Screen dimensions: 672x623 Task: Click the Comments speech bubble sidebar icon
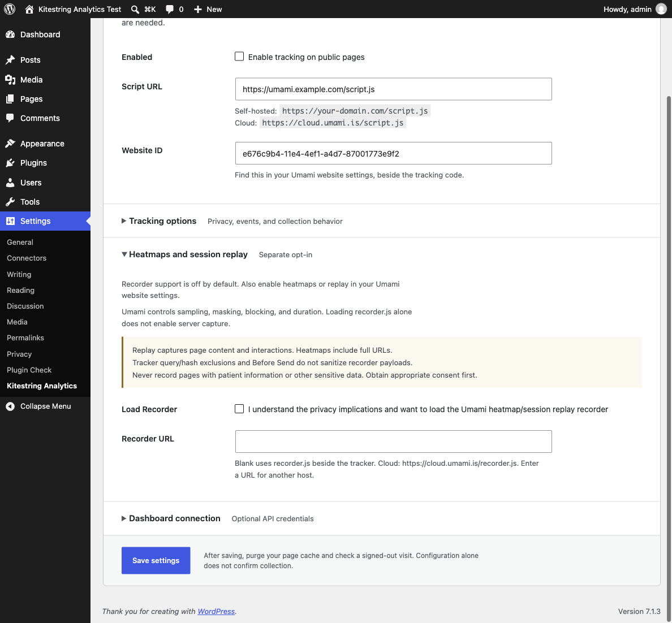(10, 118)
